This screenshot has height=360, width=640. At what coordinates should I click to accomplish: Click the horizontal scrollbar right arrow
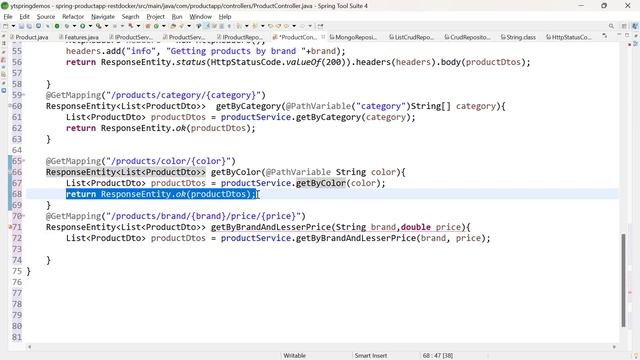click(x=614, y=347)
